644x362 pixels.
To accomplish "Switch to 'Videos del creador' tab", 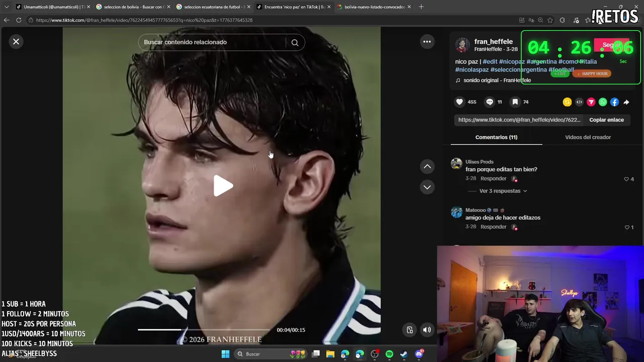I will [x=588, y=137].
